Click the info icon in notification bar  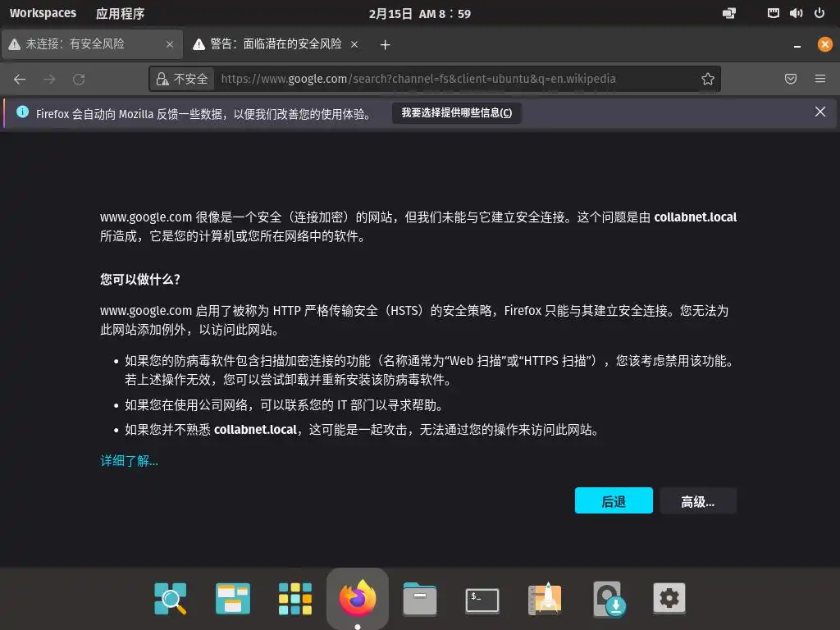tap(22, 112)
